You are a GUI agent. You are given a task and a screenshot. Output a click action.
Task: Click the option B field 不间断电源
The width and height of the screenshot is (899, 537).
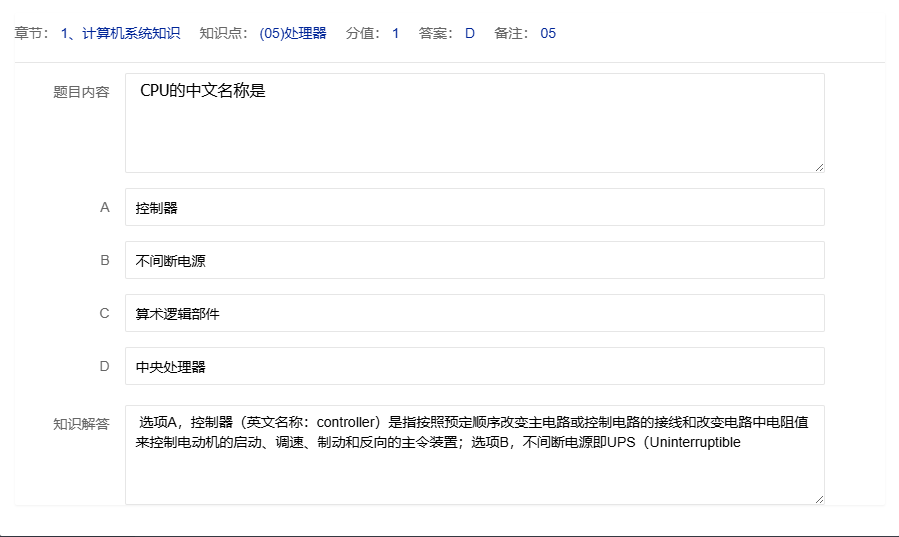point(474,260)
